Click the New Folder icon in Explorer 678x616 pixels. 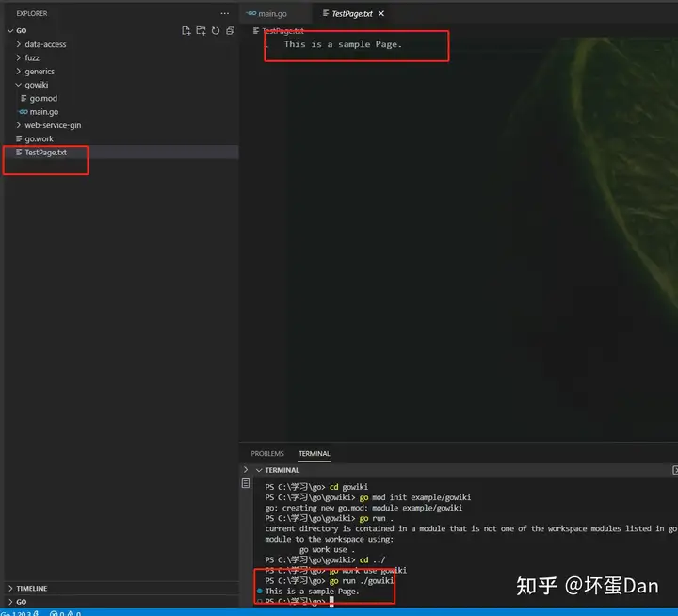pyautogui.click(x=201, y=31)
